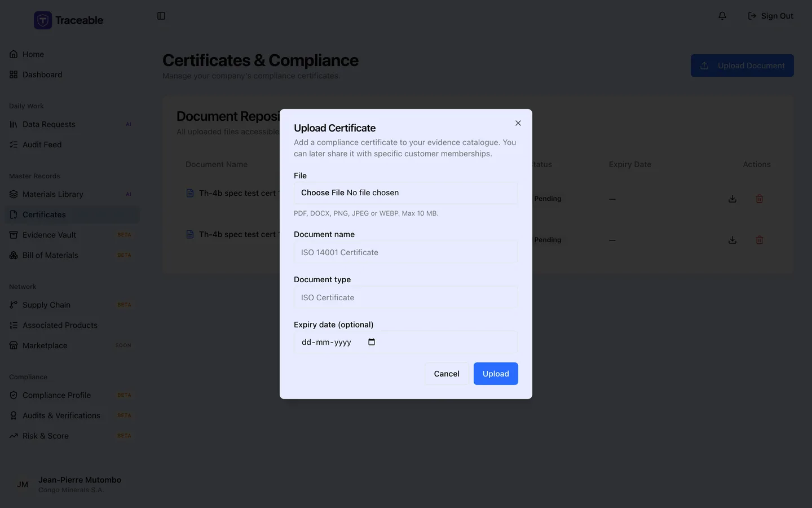This screenshot has width=812, height=508.
Task: Open Evidence Vault
Action: (x=72, y=235)
